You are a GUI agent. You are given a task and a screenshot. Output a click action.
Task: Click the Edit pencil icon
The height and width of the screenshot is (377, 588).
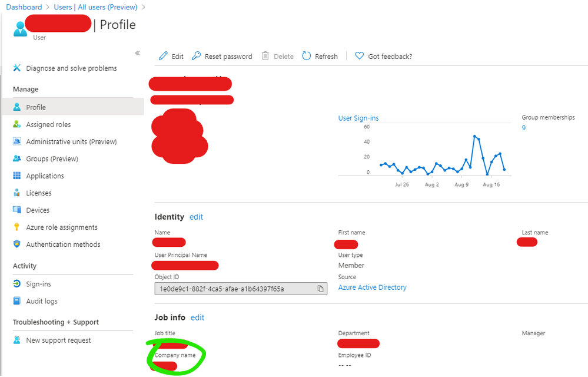tap(163, 56)
